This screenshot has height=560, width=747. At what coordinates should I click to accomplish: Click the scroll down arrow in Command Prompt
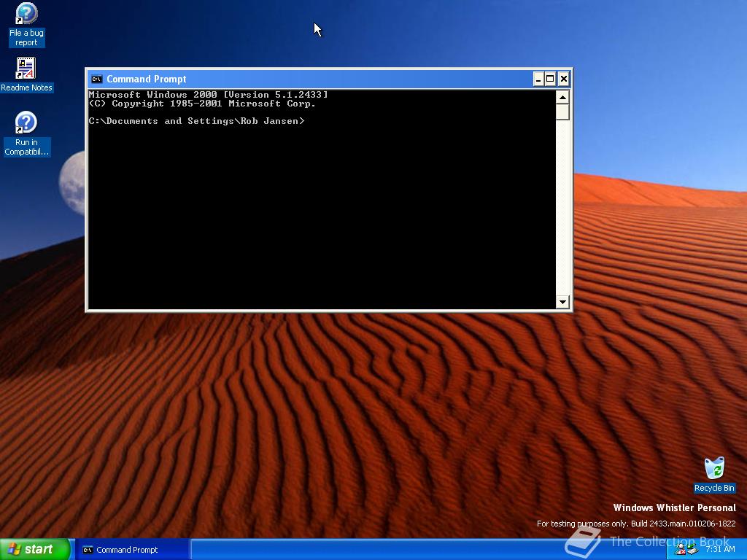(x=562, y=301)
